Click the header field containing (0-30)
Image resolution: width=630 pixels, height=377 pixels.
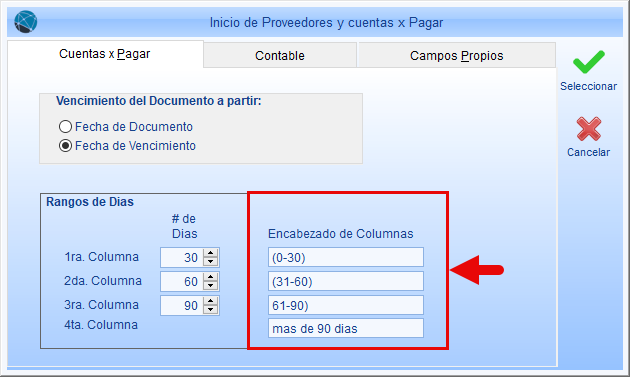click(x=346, y=257)
